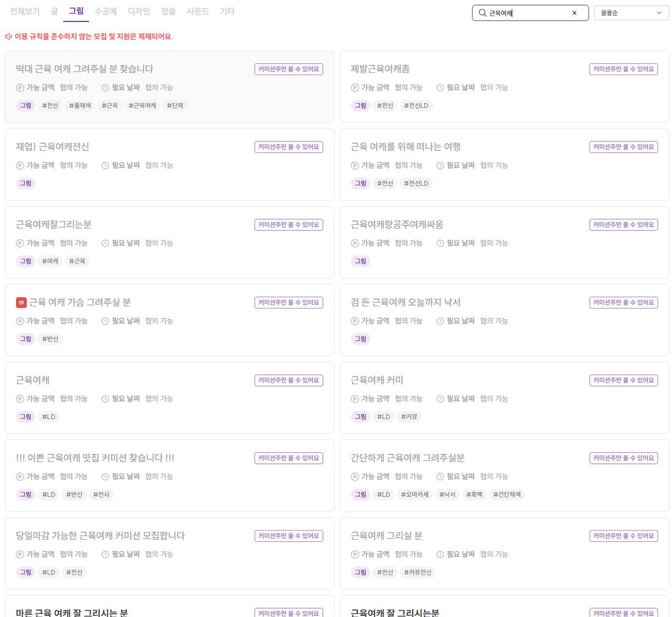This screenshot has width=672, height=617.
Task: Click the #여캐 tag on 근육여캐잘그리는분
Action: click(50, 261)
